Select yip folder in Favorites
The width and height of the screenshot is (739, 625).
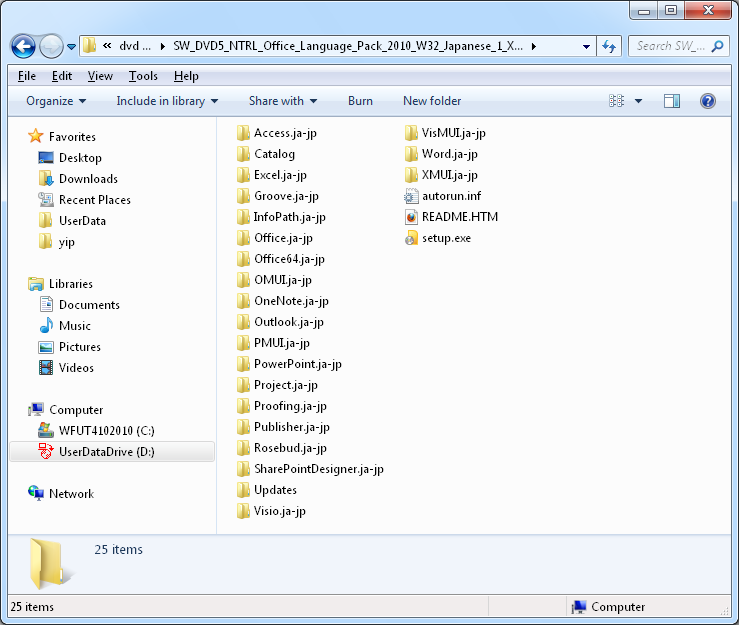(x=57, y=242)
